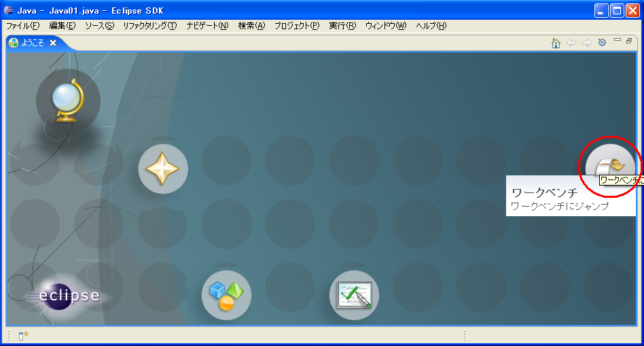
Task: Click the Eclipse title bar app icon
Action: click(x=9, y=10)
